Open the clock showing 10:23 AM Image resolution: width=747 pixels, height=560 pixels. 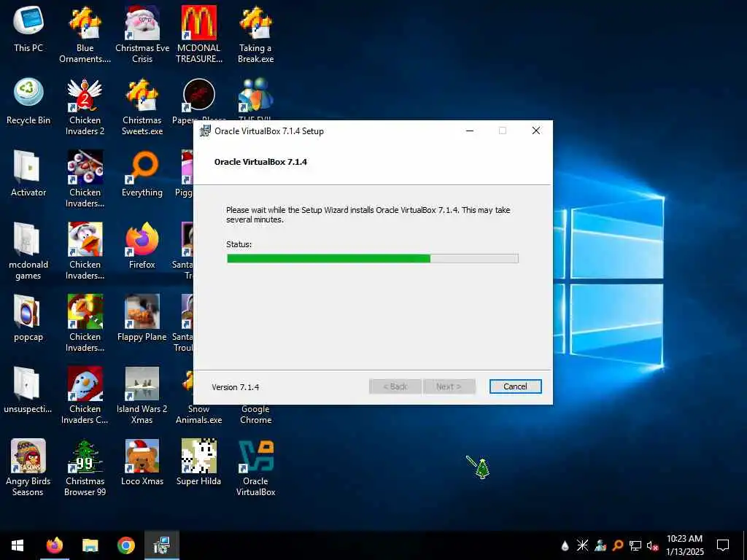tap(684, 545)
